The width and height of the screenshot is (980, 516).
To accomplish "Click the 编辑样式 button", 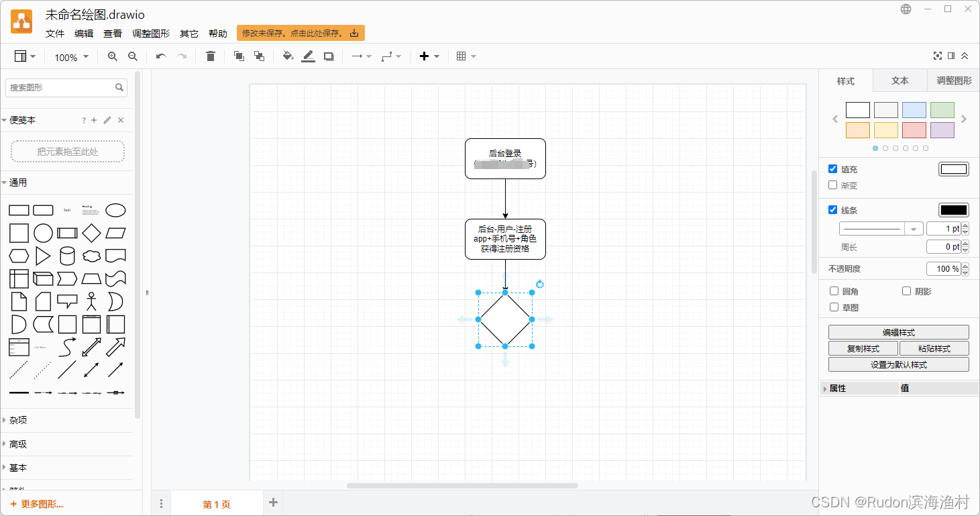I will point(899,332).
